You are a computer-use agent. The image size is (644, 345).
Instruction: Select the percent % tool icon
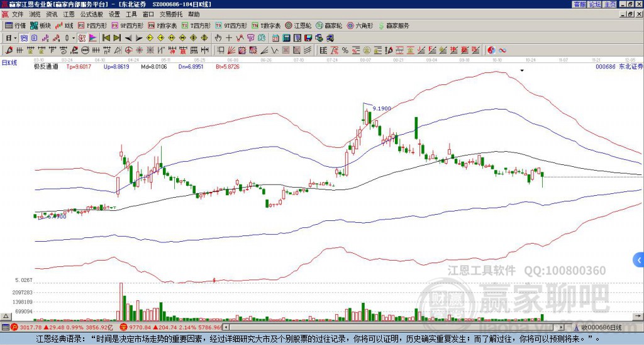click(x=345, y=50)
